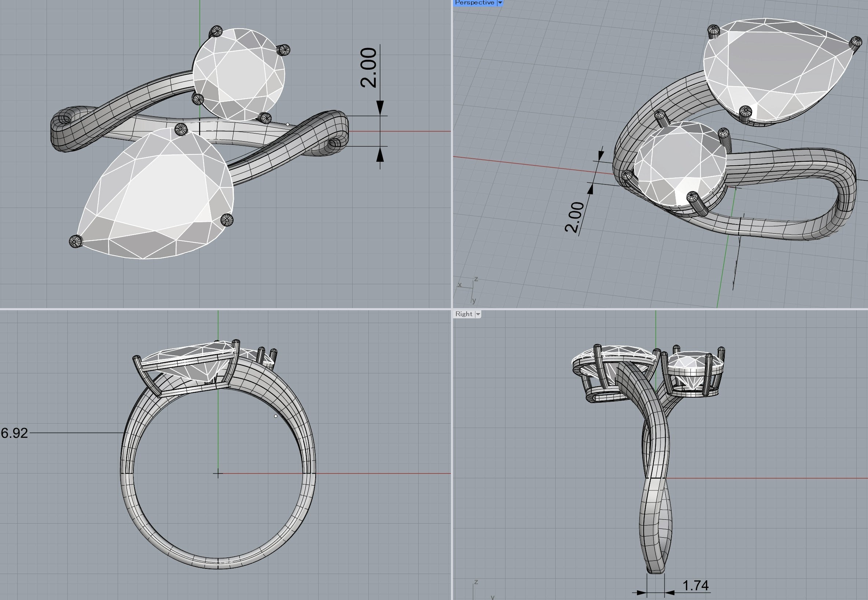Select the 2.00 dimension in Perspective viewport
Viewport: 868px width, 600px height.
tap(575, 217)
